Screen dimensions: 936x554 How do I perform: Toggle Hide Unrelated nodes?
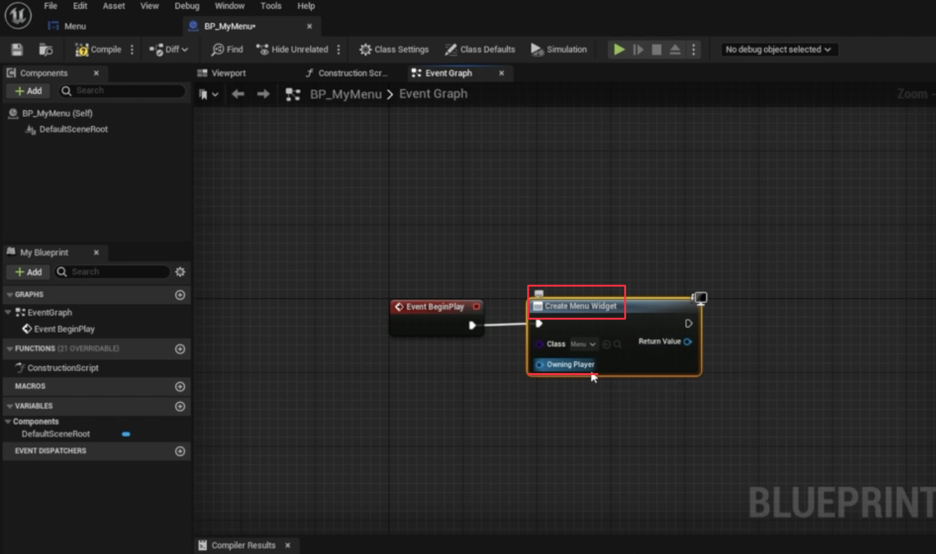click(292, 50)
